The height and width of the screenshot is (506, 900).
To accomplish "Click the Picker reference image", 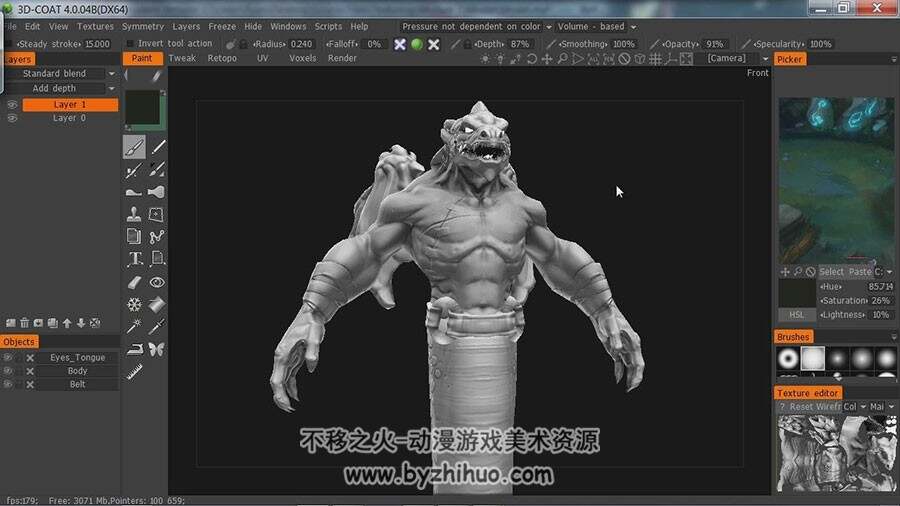I will coord(836,181).
